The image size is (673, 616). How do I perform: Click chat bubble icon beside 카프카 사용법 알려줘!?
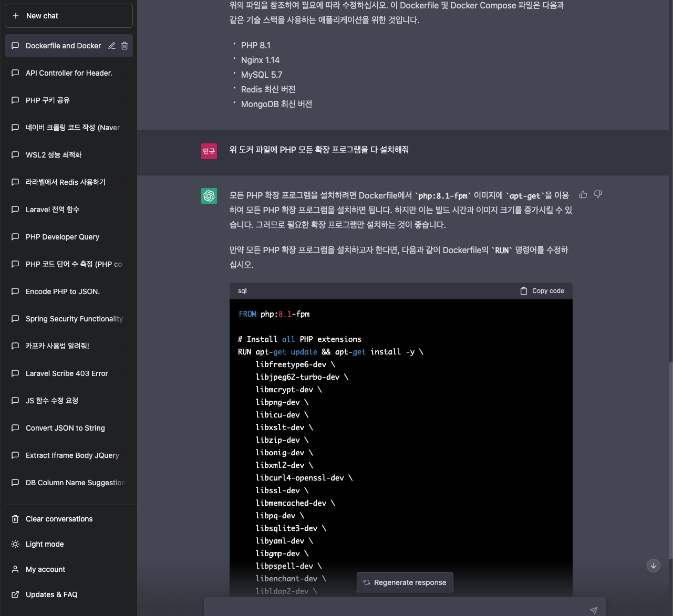coord(15,346)
